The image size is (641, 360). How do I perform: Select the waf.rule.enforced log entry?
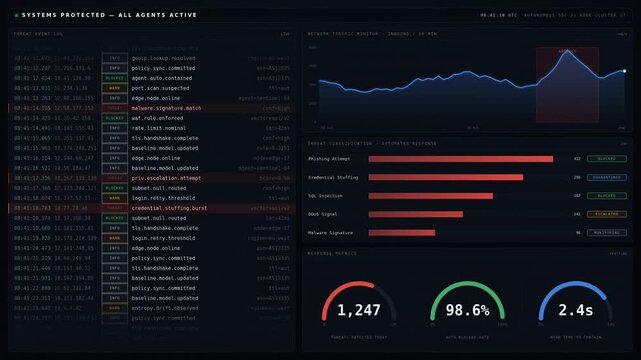(x=151, y=118)
